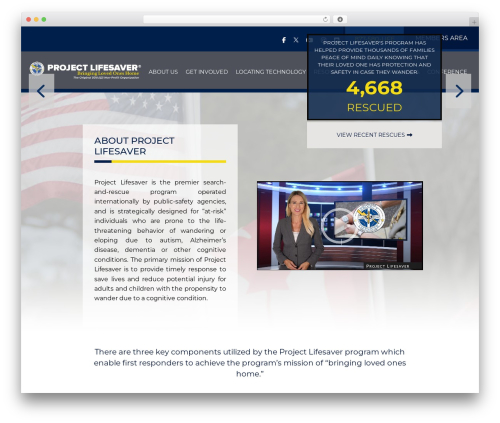Click the Project Lifesaver logo
The width and height of the screenshot is (500, 423).
point(85,70)
